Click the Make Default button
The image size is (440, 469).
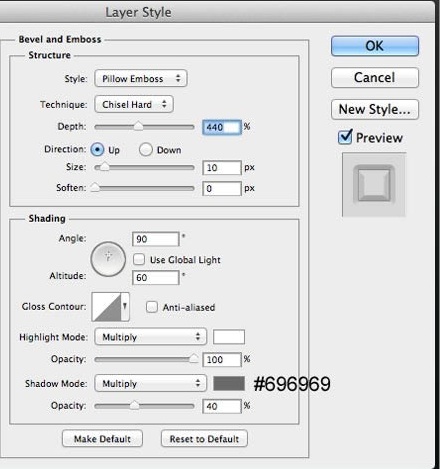(x=102, y=439)
